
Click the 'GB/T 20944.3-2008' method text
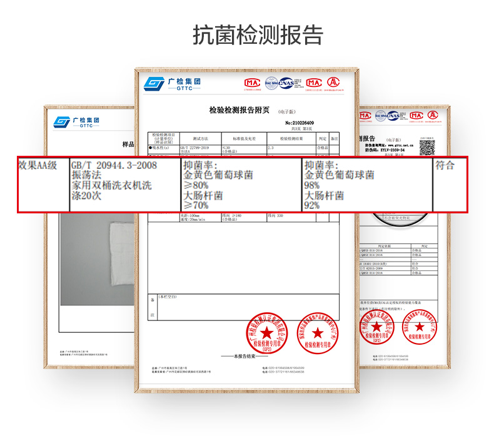pyautogui.click(x=114, y=165)
